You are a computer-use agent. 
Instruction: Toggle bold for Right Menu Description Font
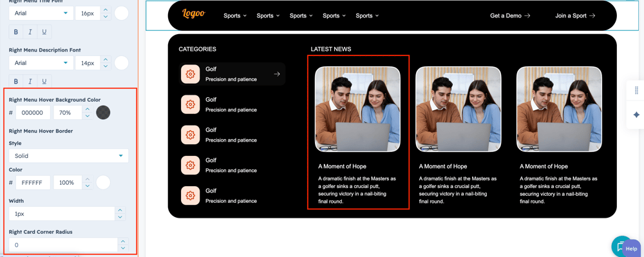(16, 81)
